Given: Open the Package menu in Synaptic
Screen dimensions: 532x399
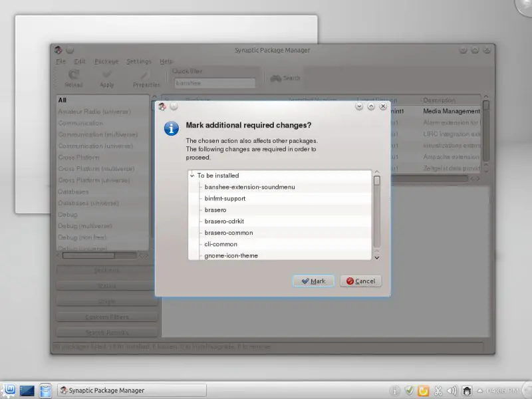Looking at the screenshot, I should tap(106, 61).
